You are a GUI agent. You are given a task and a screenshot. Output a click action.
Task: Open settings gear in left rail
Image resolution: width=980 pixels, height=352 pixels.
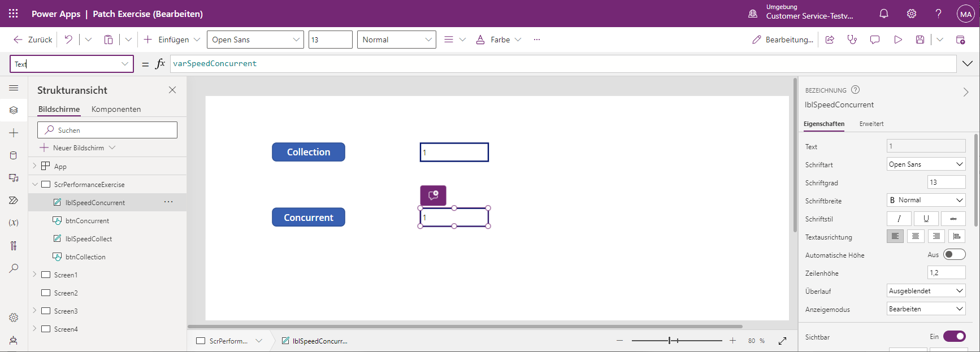tap(14, 318)
